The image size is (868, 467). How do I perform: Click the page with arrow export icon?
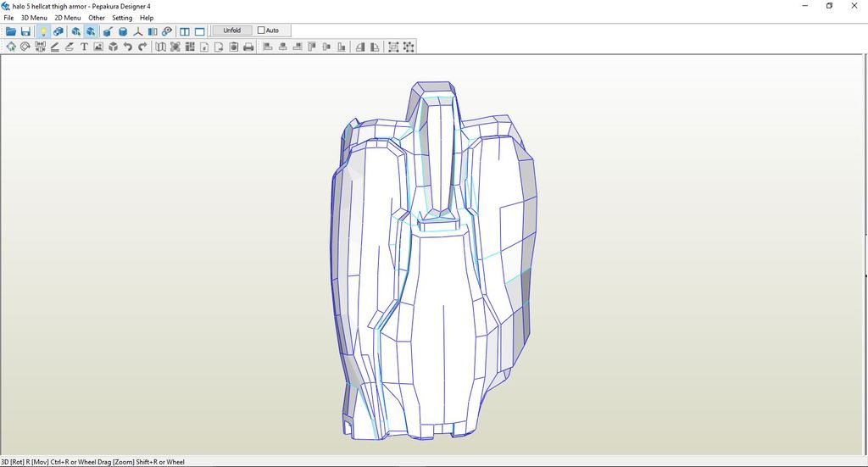[220, 47]
